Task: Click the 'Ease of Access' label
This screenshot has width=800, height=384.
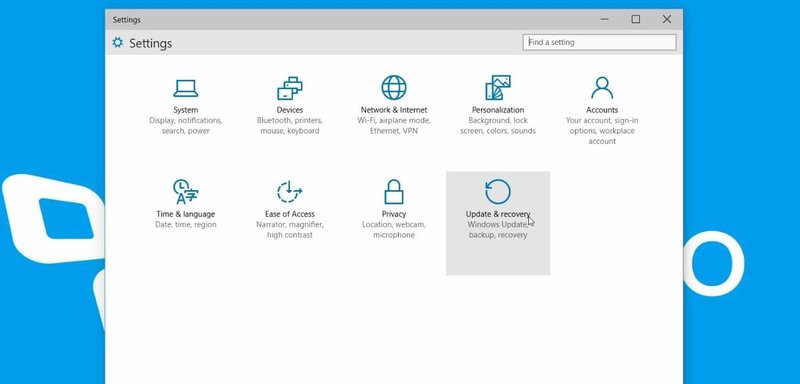Action: (290, 214)
